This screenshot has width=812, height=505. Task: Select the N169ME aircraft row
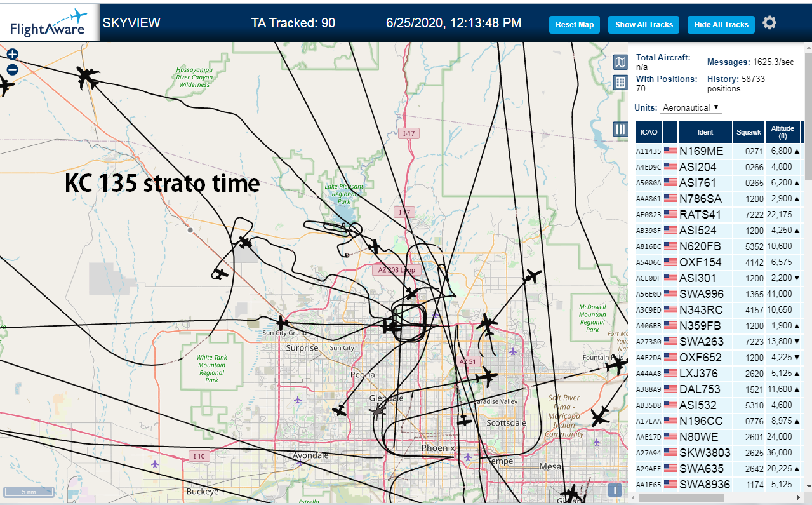coord(718,151)
